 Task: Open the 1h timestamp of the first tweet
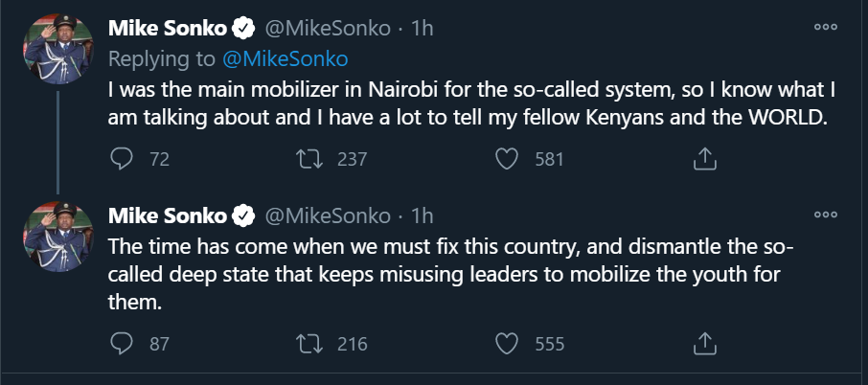tap(422, 29)
